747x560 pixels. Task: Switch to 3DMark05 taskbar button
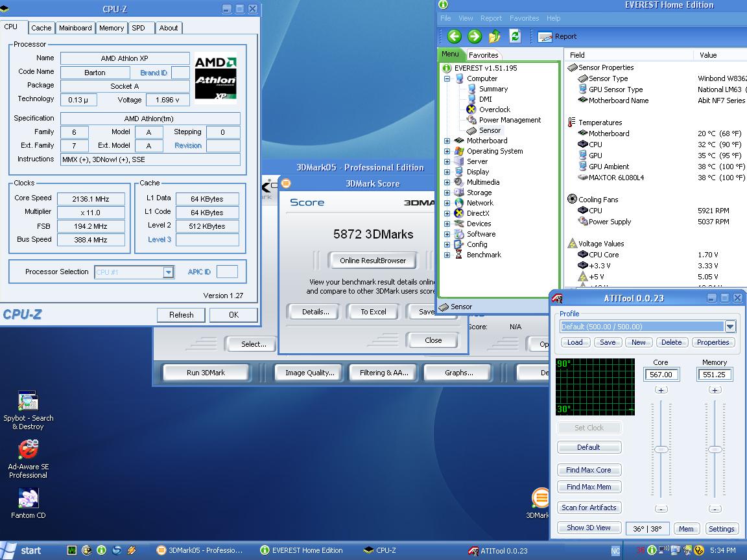(x=200, y=550)
